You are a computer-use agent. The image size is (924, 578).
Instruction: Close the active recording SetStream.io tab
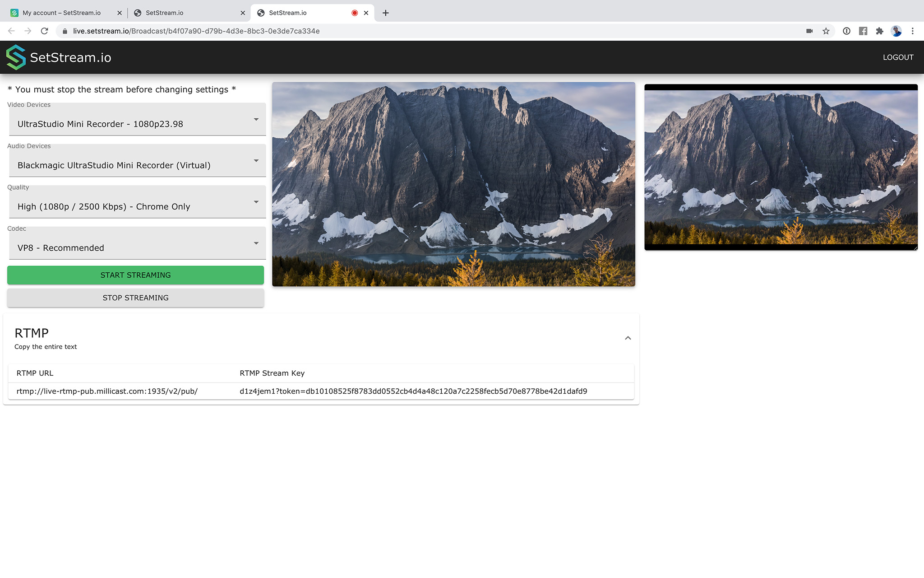click(366, 13)
